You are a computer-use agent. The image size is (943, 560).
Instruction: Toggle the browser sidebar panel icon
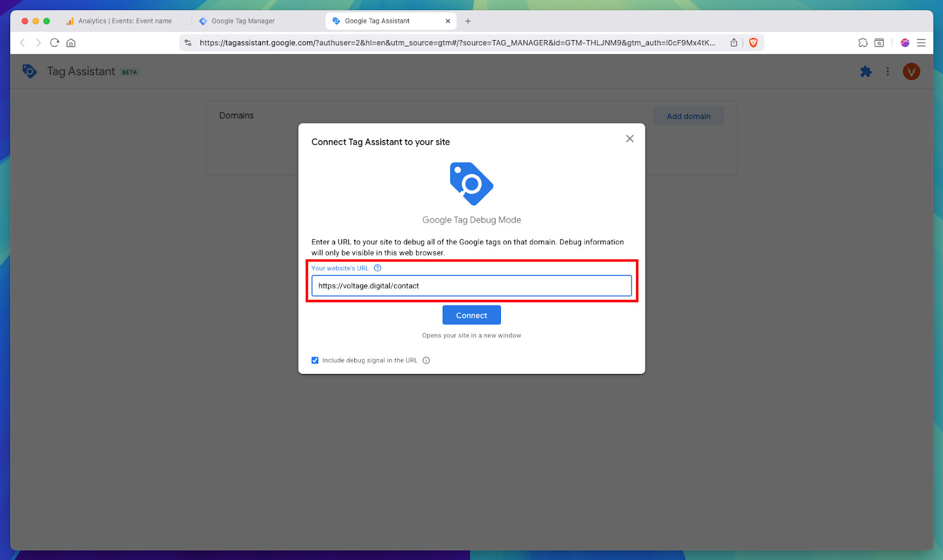coord(879,43)
